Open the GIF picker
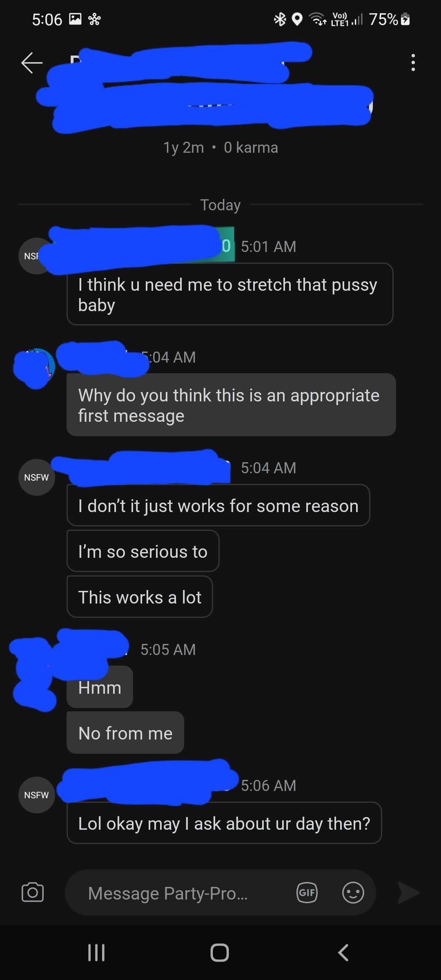The height and width of the screenshot is (980, 441). click(x=307, y=892)
